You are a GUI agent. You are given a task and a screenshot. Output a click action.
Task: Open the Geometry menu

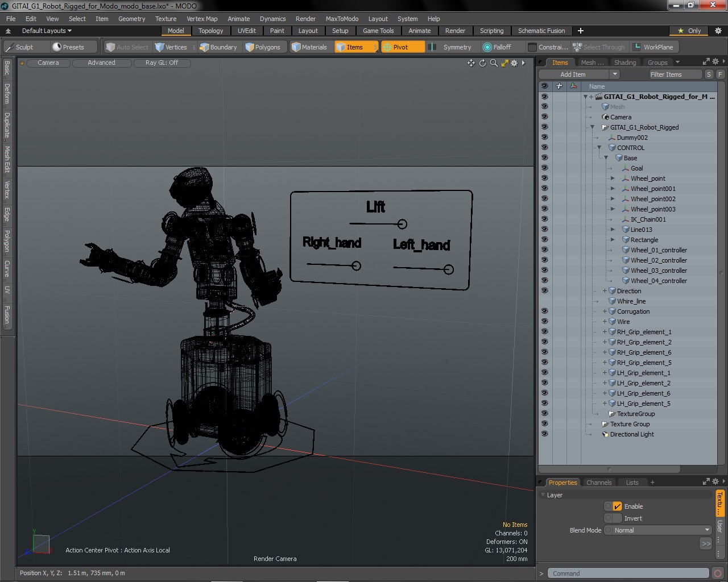131,19
